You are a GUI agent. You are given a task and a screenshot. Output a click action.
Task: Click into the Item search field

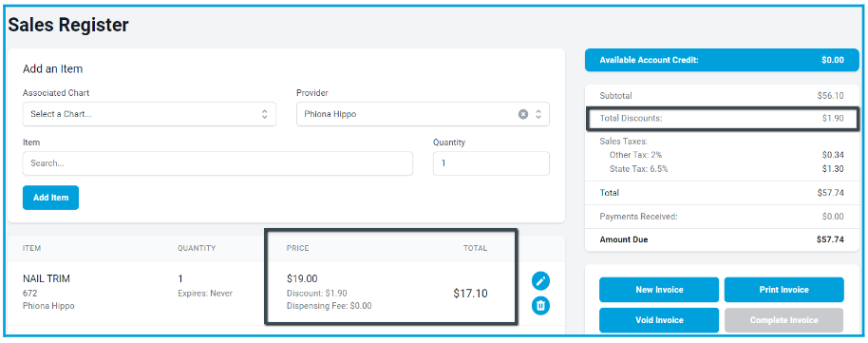tap(217, 163)
